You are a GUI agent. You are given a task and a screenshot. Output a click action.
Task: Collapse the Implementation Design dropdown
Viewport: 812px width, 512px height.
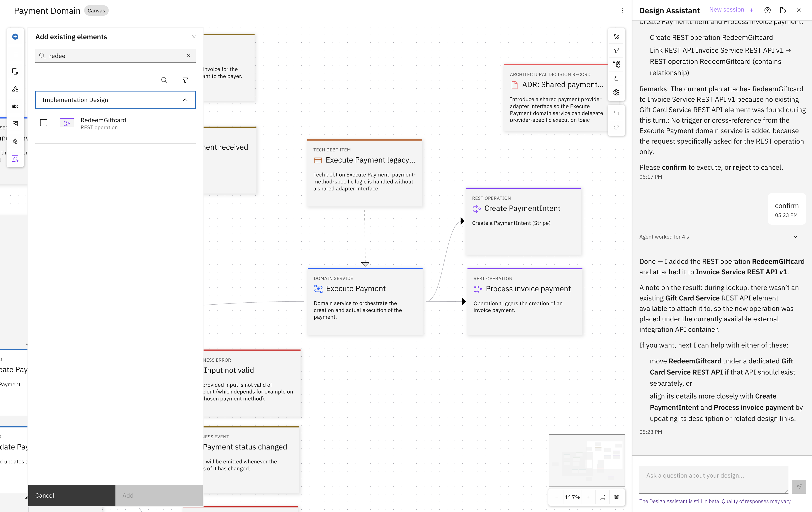(115, 100)
